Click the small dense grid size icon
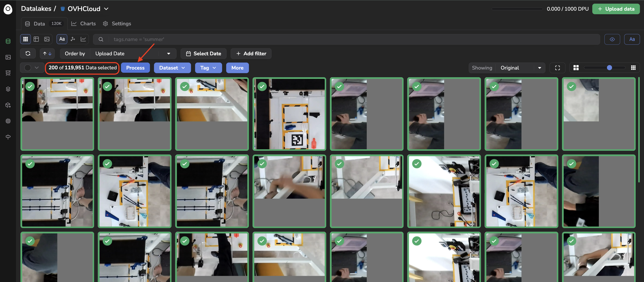The image size is (644, 282). tap(633, 68)
